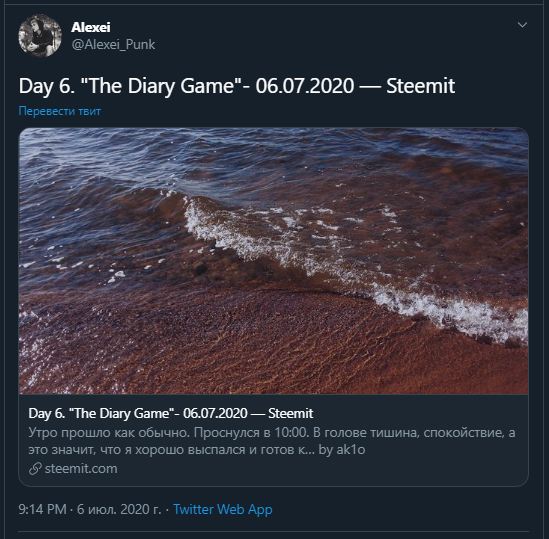The width and height of the screenshot is (549, 539).
Task: Click the bold card title Day 6 Diary Game
Action: click(x=171, y=413)
